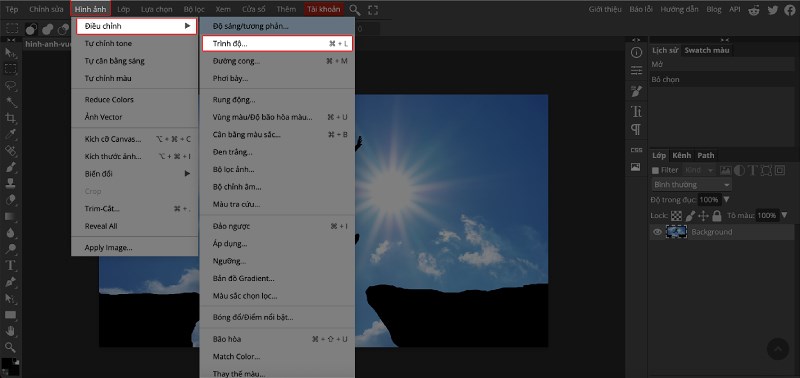Collapse the right panels using arrows above Lịch sử
The image size is (800, 378).
pyautogui.click(x=725, y=40)
